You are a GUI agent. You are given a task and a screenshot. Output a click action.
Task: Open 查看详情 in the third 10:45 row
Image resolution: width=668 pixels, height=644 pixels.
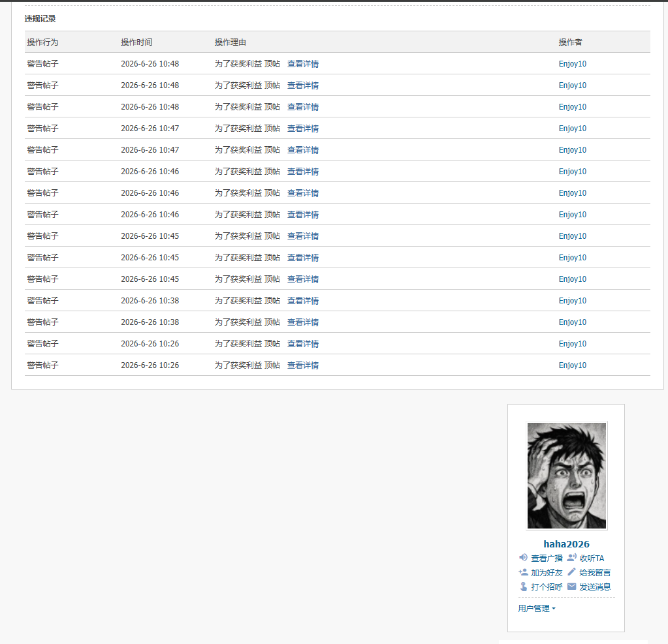303,279
